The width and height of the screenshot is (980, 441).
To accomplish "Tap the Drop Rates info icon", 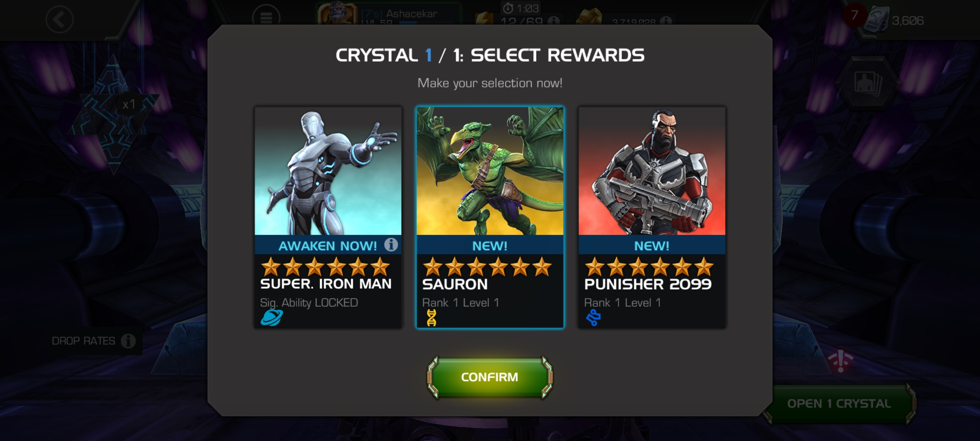I will [x=128, y=341].
